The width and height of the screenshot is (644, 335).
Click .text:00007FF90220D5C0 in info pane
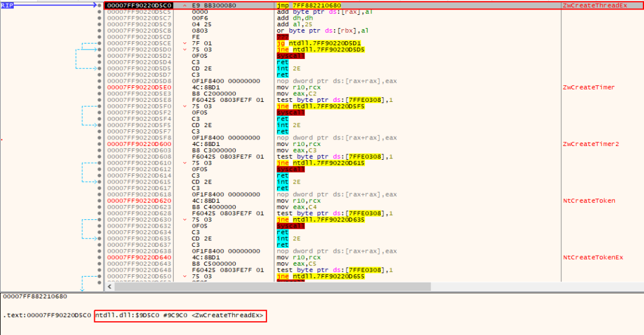[47, 315]
